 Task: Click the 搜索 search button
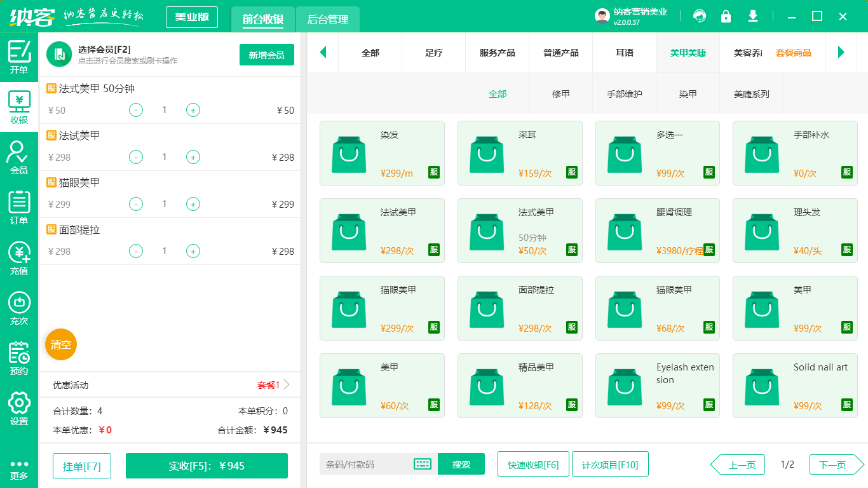click(x=461, y=464)
